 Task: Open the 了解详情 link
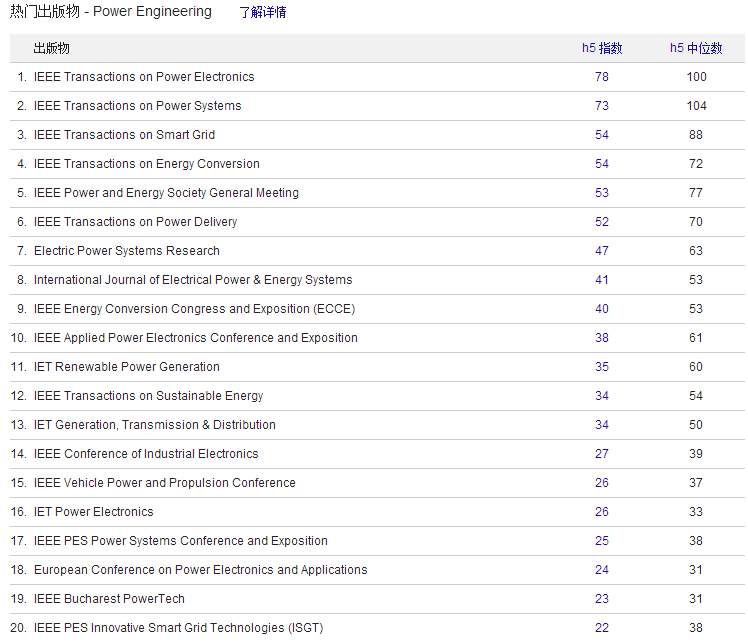[x=263, y=12]
